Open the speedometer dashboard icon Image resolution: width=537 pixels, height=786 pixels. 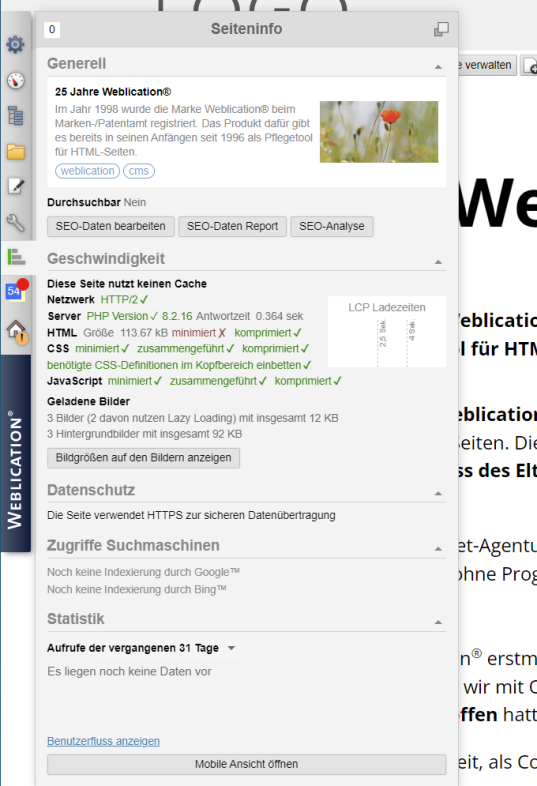tap(16, 81)
